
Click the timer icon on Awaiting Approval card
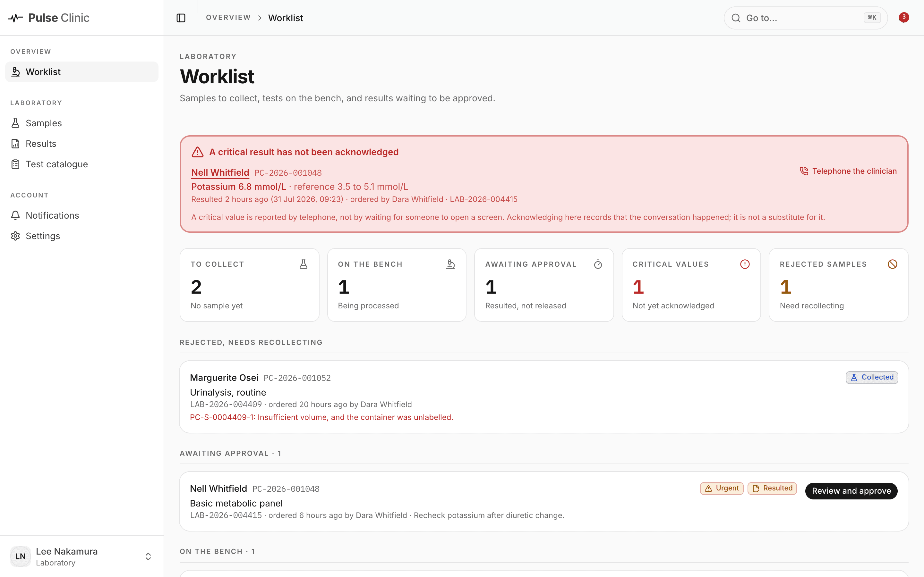(x=598, y=264)
